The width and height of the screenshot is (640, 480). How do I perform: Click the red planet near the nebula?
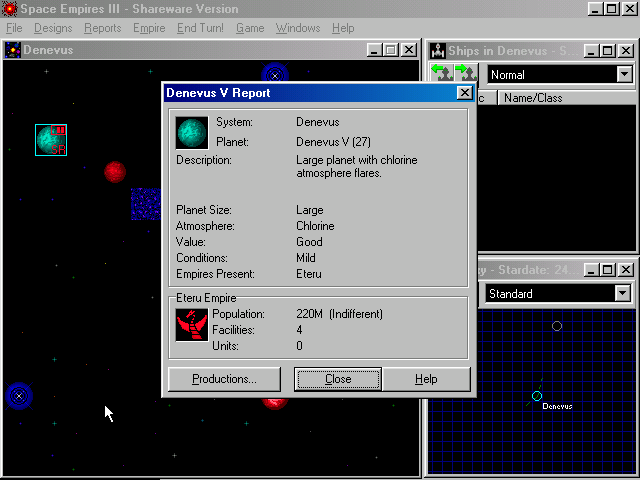[115, 172]
